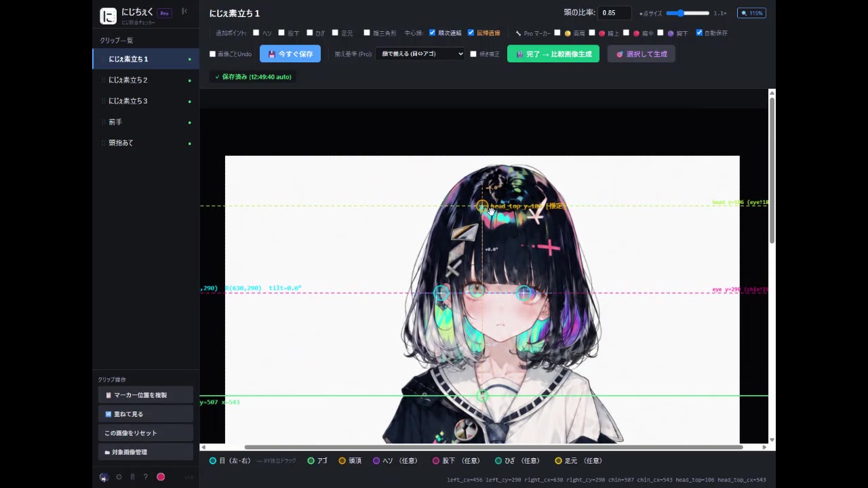Open 対象画像管理 image management
This screenshot has width=868, height=488.
point(146,451)
